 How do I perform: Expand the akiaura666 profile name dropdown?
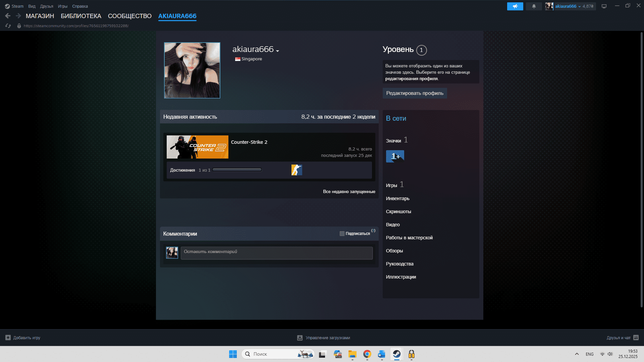[x=277, y=51]
